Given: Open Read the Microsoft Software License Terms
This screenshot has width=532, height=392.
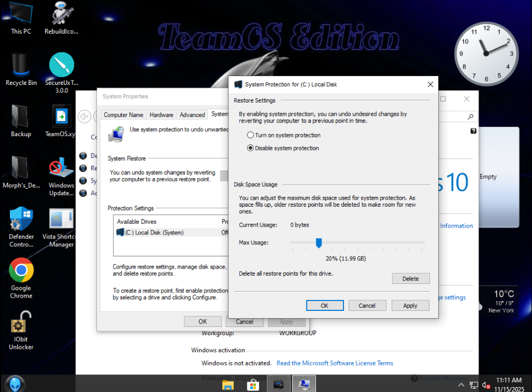Looking at the screenshot, I should click(335, 363).
